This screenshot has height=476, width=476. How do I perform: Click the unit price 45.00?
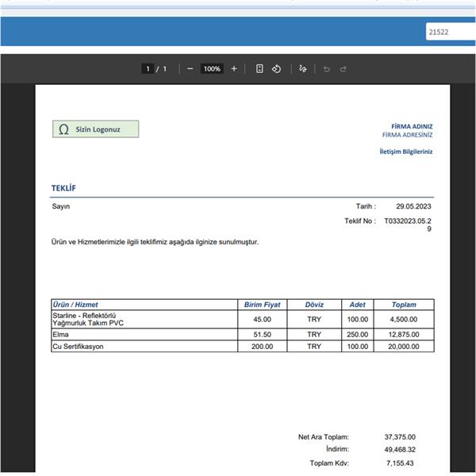coord(263,320)
